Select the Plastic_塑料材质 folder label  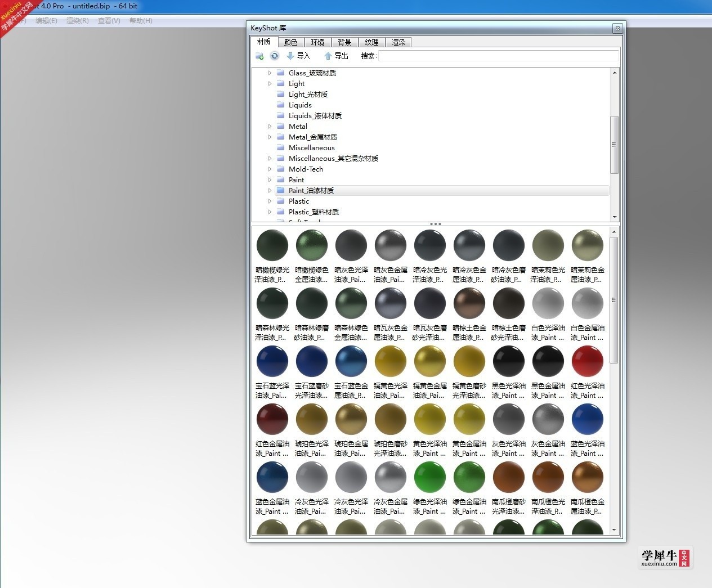click(314, 212)
